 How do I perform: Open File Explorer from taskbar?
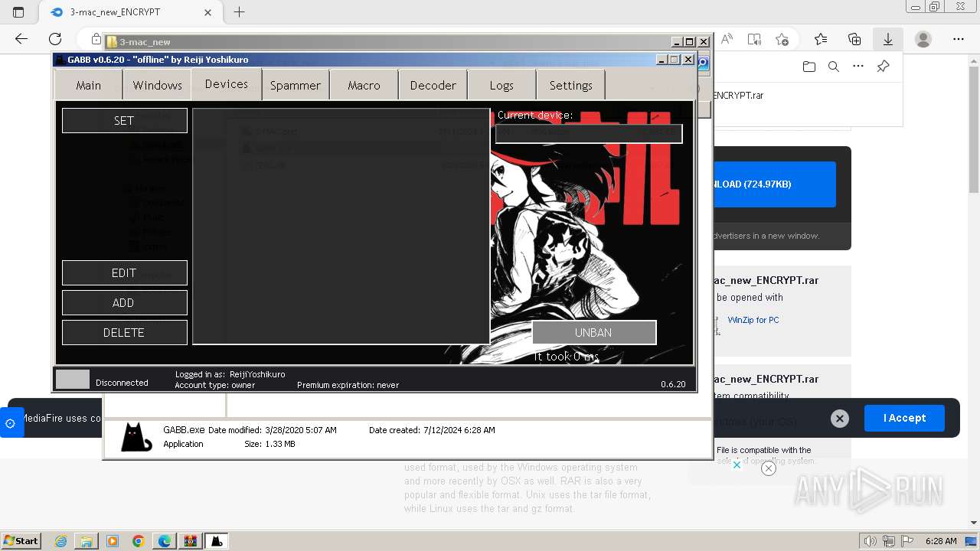click(x=87, y=541)
